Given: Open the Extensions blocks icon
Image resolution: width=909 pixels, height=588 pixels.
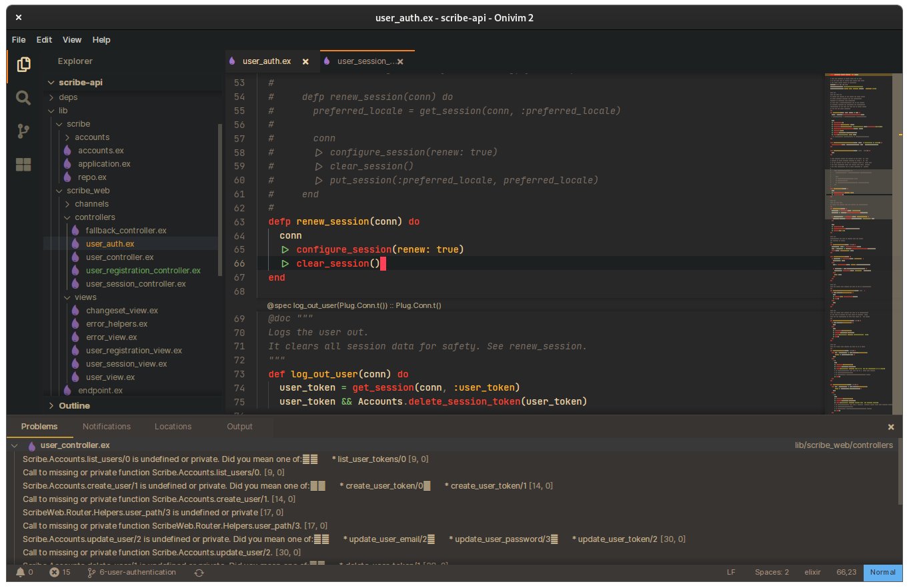Looking at the screenshot, I should coord(23,165).
